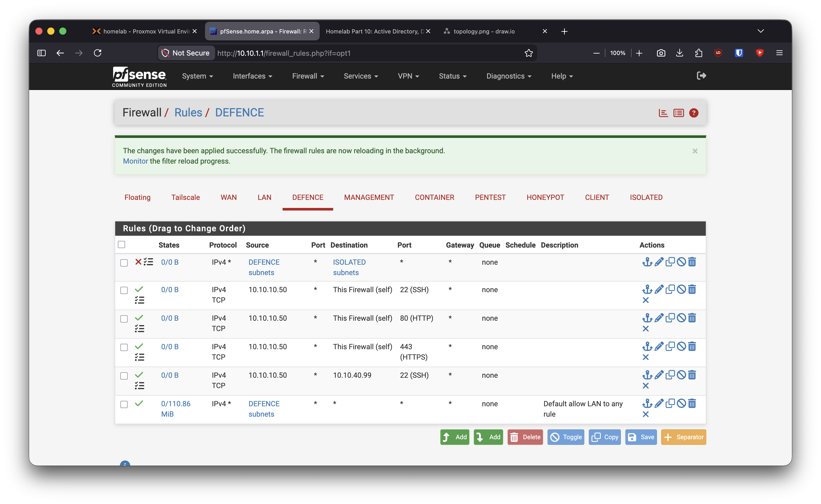The width and height of the screenshot is (821, 504).
Task: Click the red Delete button
Action: [x=525, y=437]
